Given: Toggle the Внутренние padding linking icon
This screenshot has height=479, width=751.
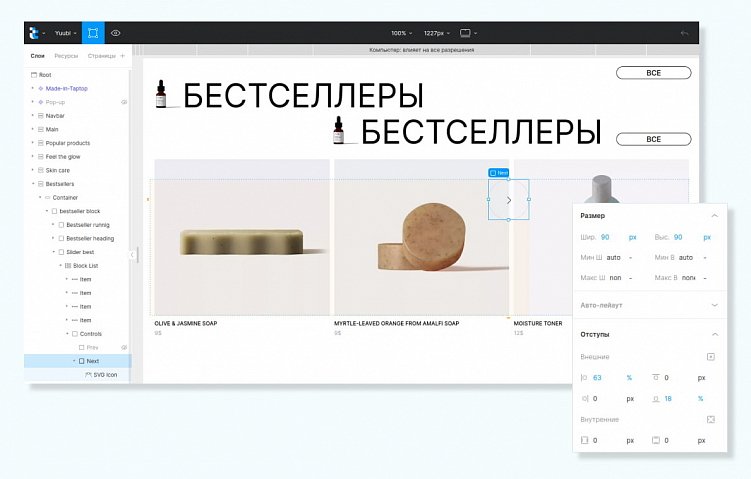Looking at the screenshot, I should (x=711, y=420).
